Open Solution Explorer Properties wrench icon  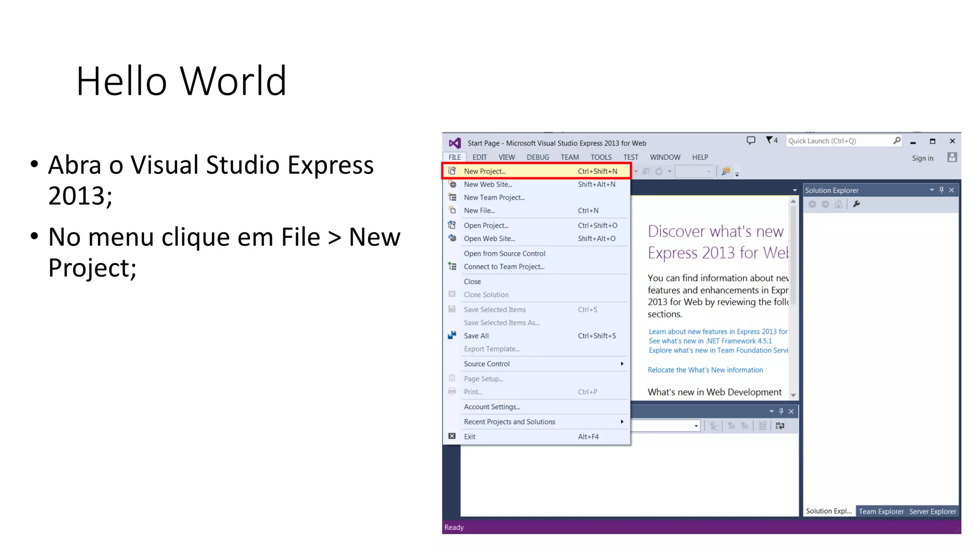pos(857,204)
